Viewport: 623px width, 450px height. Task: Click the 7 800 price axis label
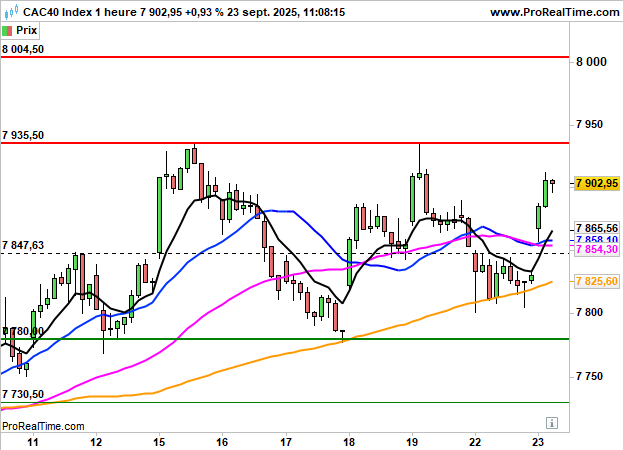589,313
